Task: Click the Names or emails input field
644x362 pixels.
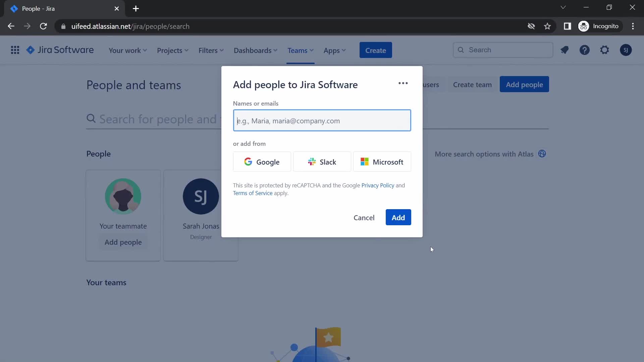Action: (x=322, y=120)
